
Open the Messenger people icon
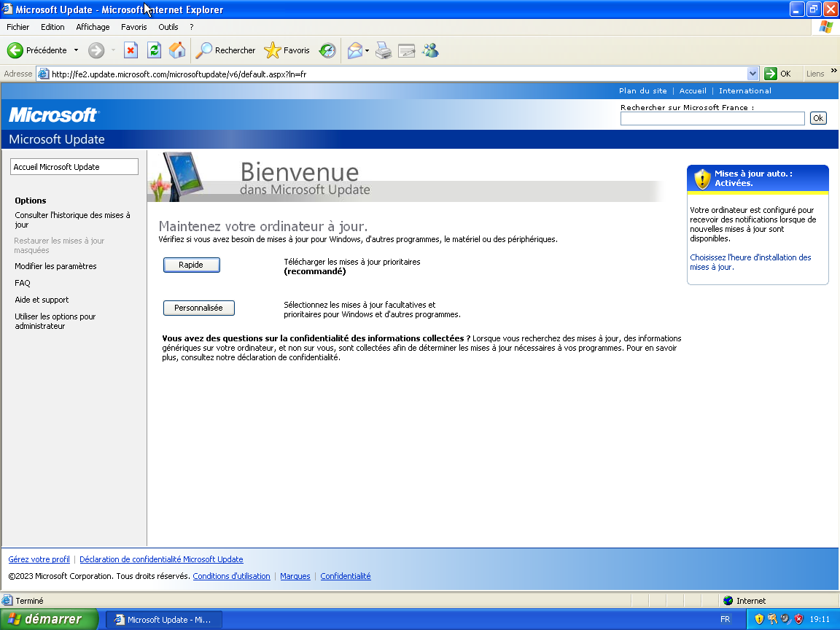(430, 50)
